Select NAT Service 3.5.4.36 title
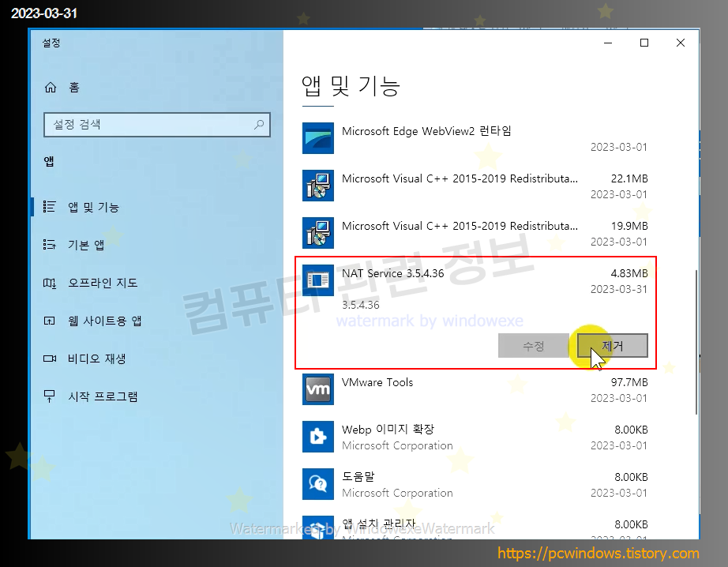This screenshot has width=728, height=567. click(392, 273)
